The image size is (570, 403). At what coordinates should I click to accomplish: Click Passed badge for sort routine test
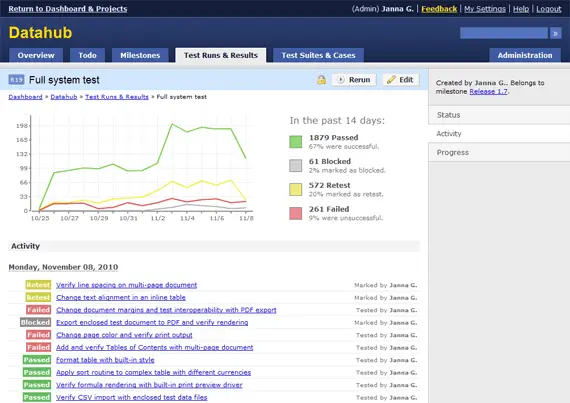pyautogui.click(x=37, y=372)
